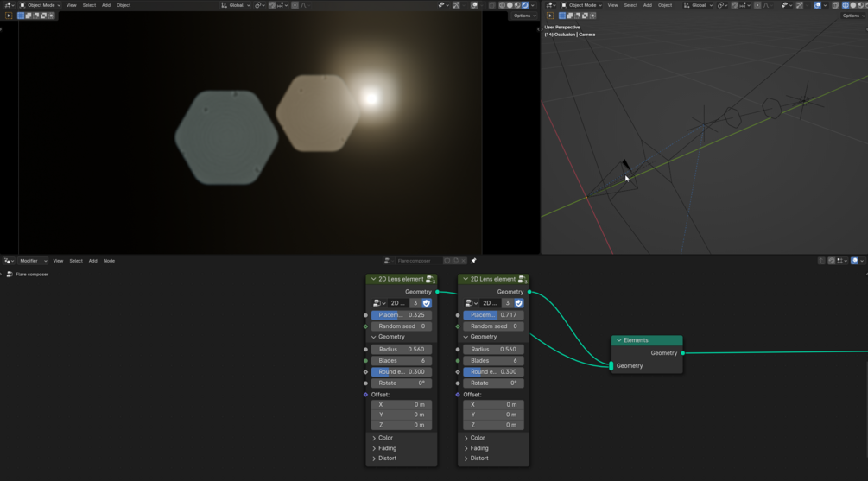
Task: Open the Modifier type dropdown in node editor
Action: (x=33, y=261)
